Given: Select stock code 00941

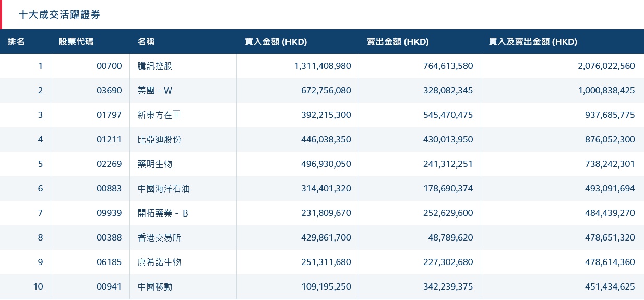Looking at the screenshot, I should point(109,286).
